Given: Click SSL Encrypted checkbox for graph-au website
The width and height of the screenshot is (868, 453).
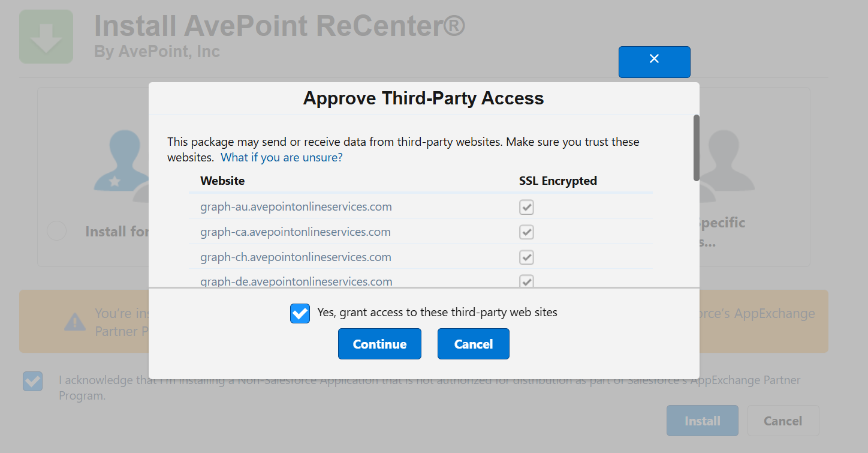Looking at the screenshot, I should (526, 206).
